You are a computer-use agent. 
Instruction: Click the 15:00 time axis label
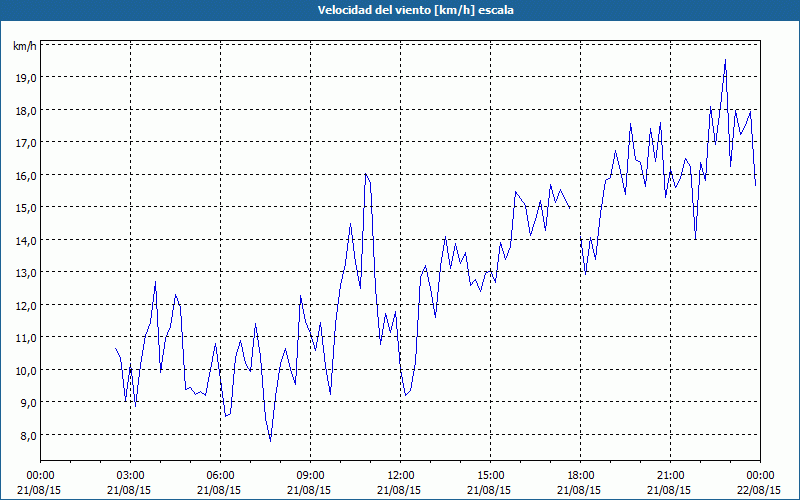coord(490,476)
